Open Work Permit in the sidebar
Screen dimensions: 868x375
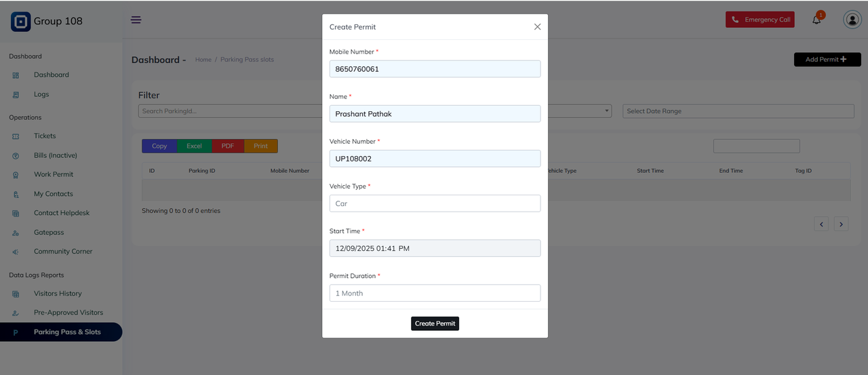coord(54,174)
